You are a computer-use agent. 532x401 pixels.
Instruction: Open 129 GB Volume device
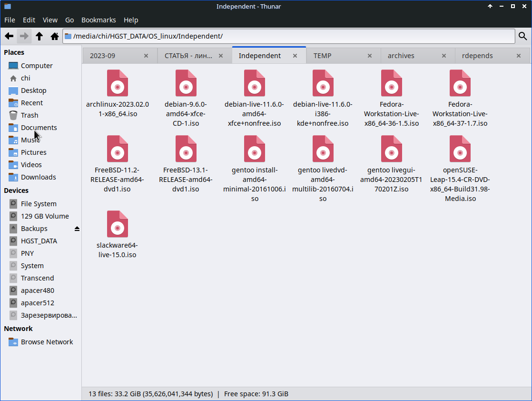(41, 216)
